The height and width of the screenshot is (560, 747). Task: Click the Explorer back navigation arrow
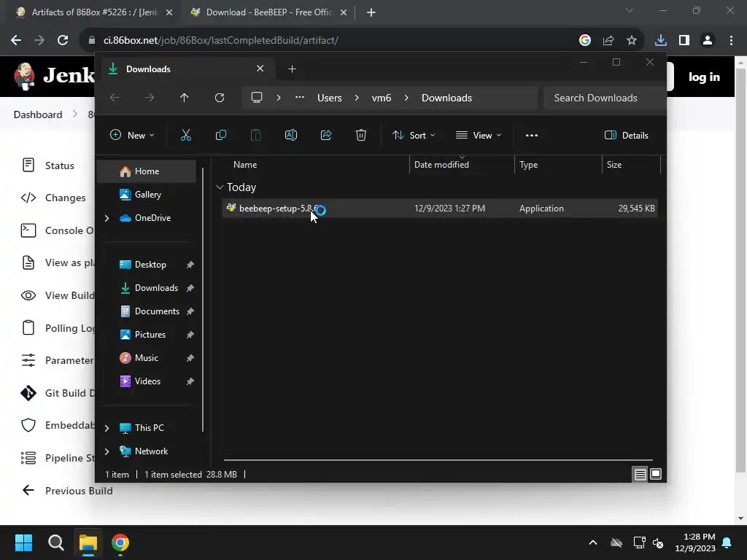coord(115,98)
